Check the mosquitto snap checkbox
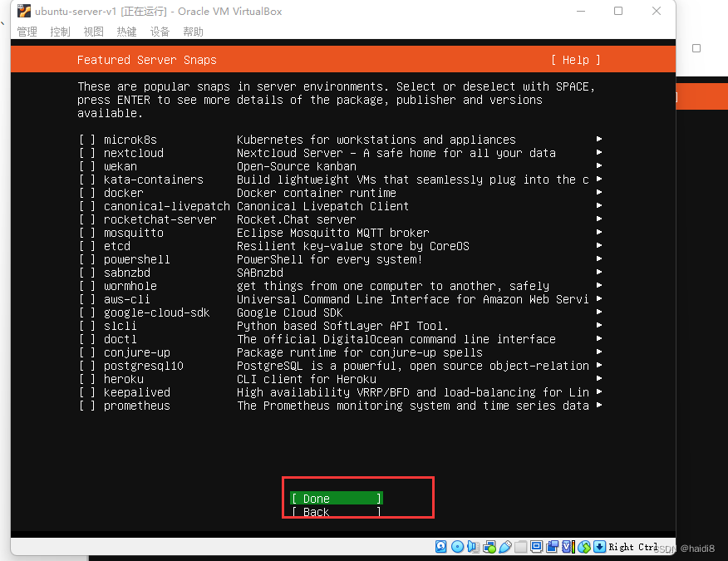The height and width of the screenshot is (561, 728). (x=86, y=234)
